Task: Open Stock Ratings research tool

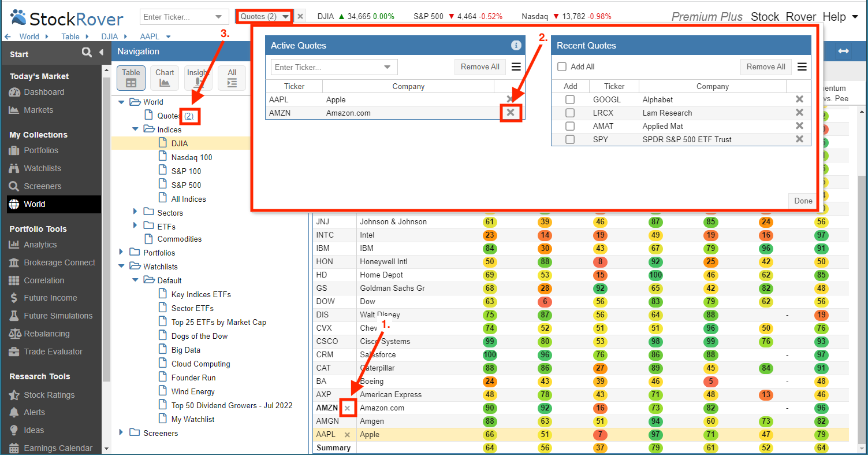Action: 49,395
